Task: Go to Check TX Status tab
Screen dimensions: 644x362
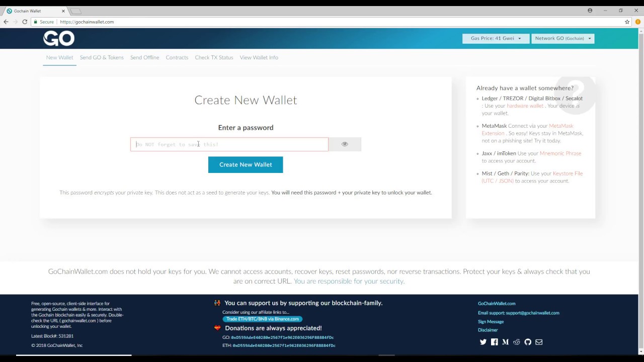Action: (214, 57)
